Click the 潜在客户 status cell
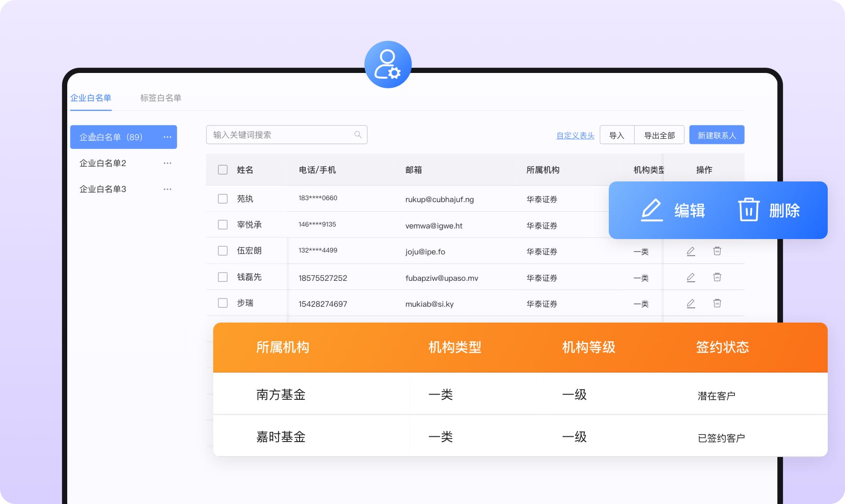Screen dimensions: 845x504 (x=716, y=396)
